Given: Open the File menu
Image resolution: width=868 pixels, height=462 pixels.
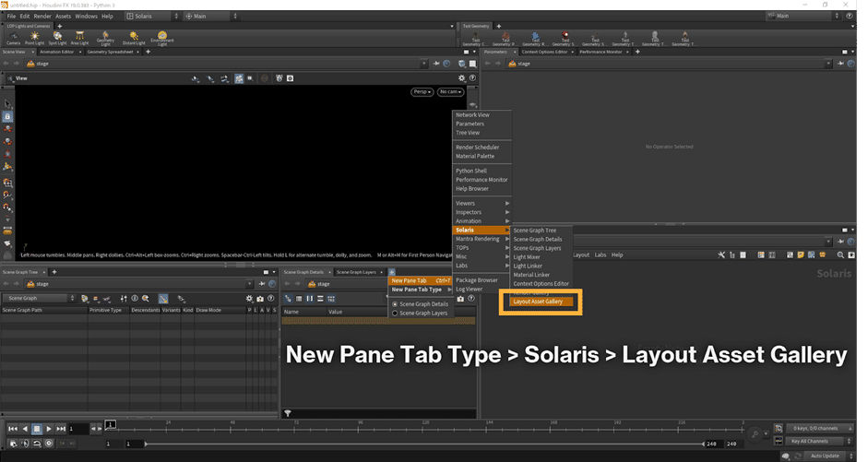Looking at the screenshot, I should click(11, 16).
